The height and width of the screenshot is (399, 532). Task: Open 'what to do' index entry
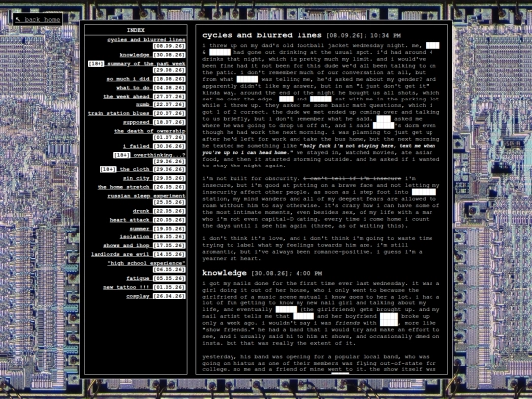pyautogui.click(x=133, y=88)
